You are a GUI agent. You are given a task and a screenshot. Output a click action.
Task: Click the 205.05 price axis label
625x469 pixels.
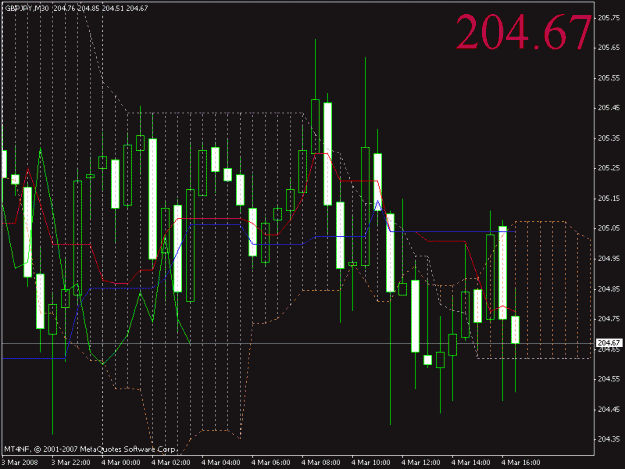609,228
